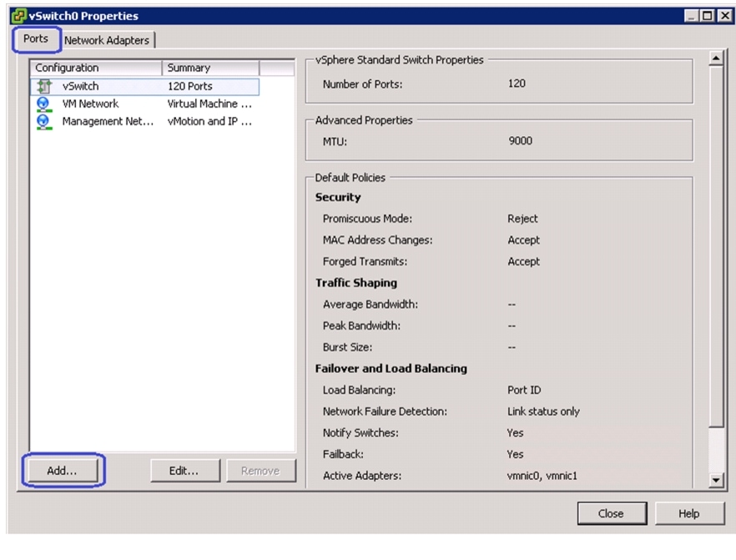Click the Summary column header
Screen dimensions: 736x560
(210, 68)
